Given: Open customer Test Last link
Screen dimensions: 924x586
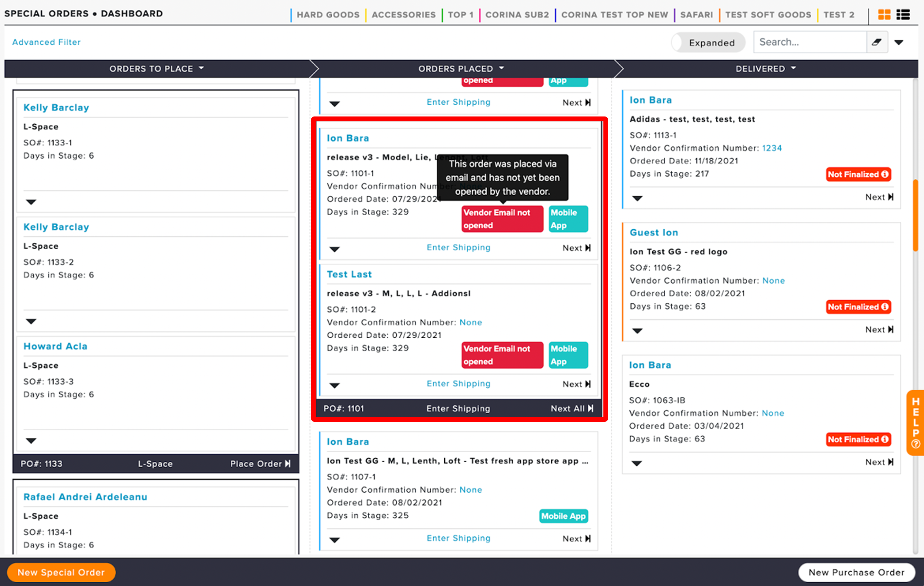Looking at the screenshot, I should [x=349, y=274].
